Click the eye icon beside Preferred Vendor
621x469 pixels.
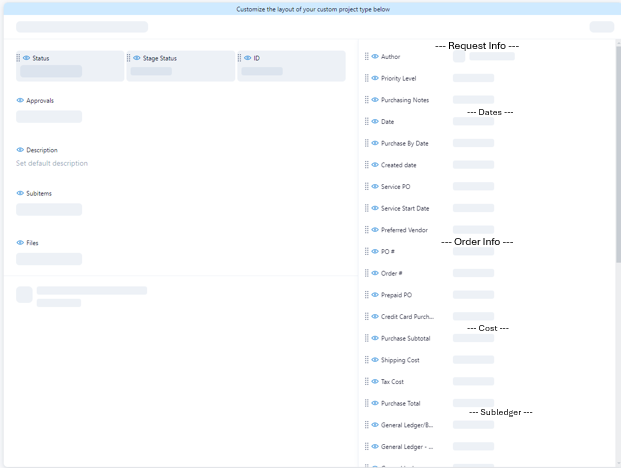(375, 230)
